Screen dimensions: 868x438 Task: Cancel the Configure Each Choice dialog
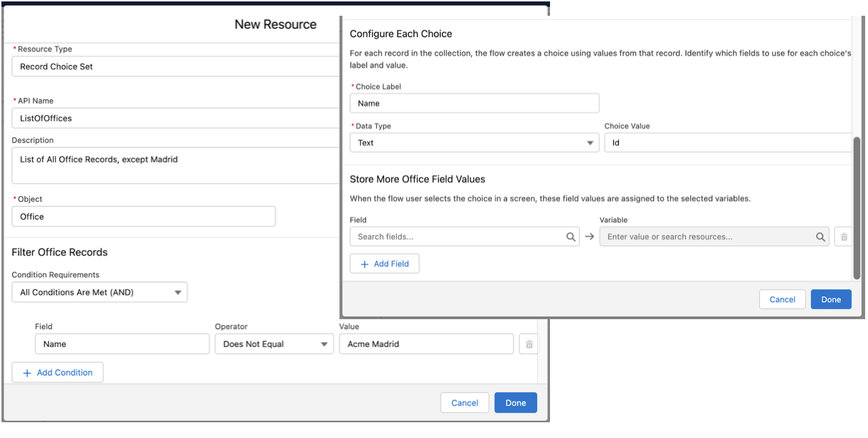tap(782, 299)
